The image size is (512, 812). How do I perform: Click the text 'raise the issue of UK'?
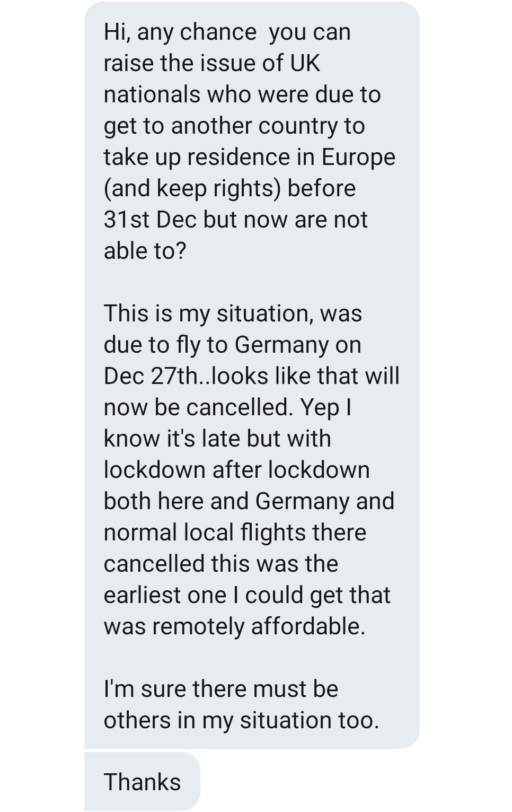(212, 63)
